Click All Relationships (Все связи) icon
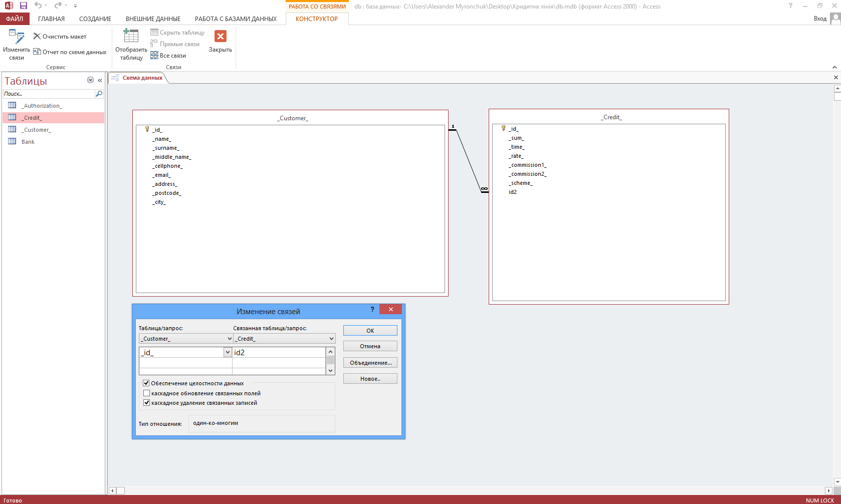841x504 pixels. 154,56
